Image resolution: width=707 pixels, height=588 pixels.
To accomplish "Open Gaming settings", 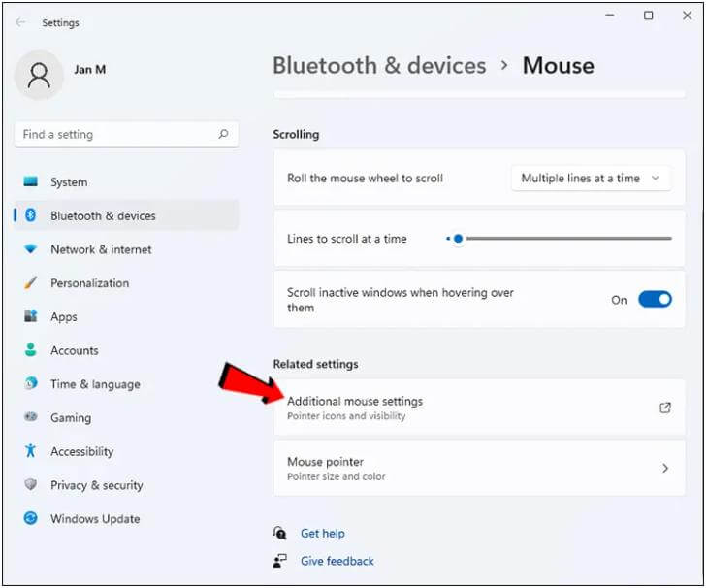I will coord(126,417).
